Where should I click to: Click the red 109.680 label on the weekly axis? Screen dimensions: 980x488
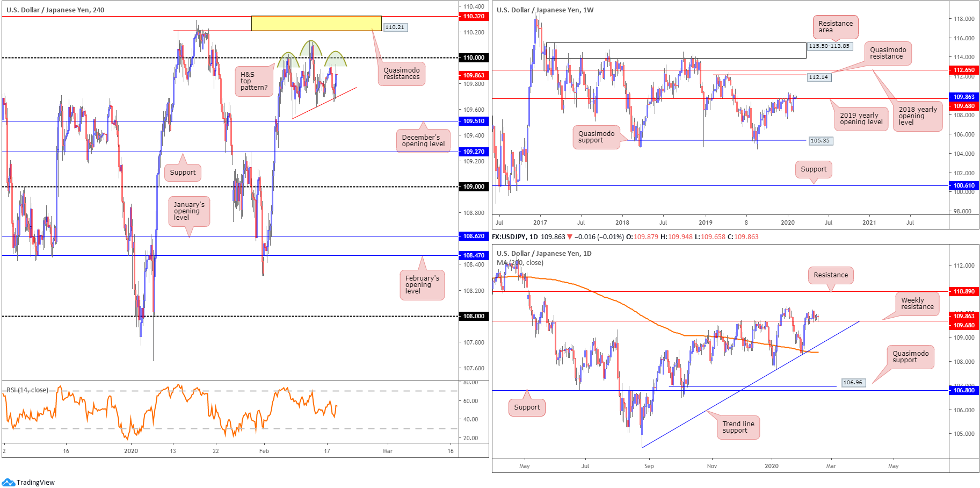(964, 106)
